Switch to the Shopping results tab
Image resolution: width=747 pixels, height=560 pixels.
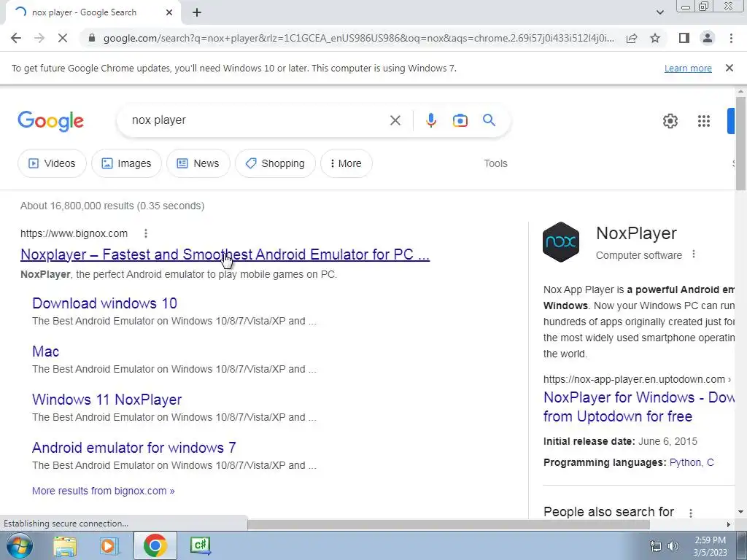tap(275, 163)
